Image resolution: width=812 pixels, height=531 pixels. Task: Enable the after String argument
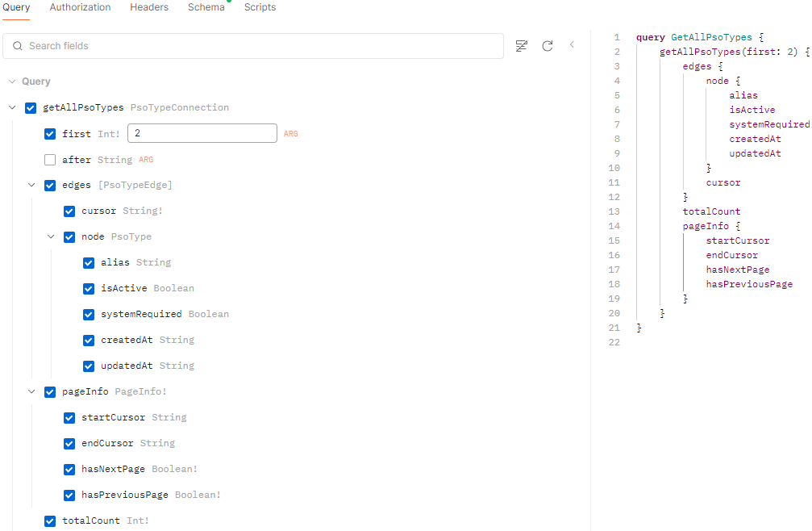coord(50,160)
